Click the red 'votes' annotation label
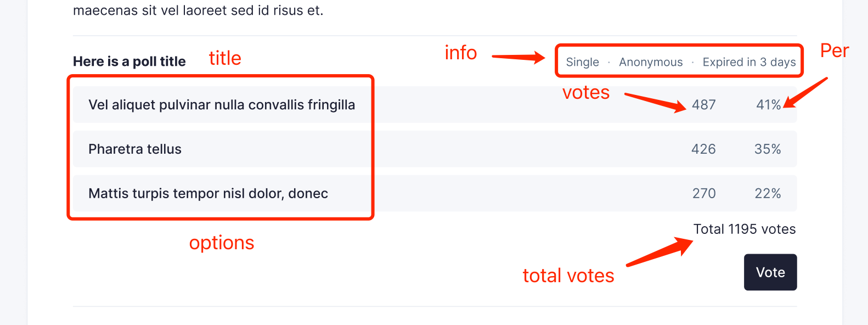Viewport: 868px width, 325px height. (585, 93)
